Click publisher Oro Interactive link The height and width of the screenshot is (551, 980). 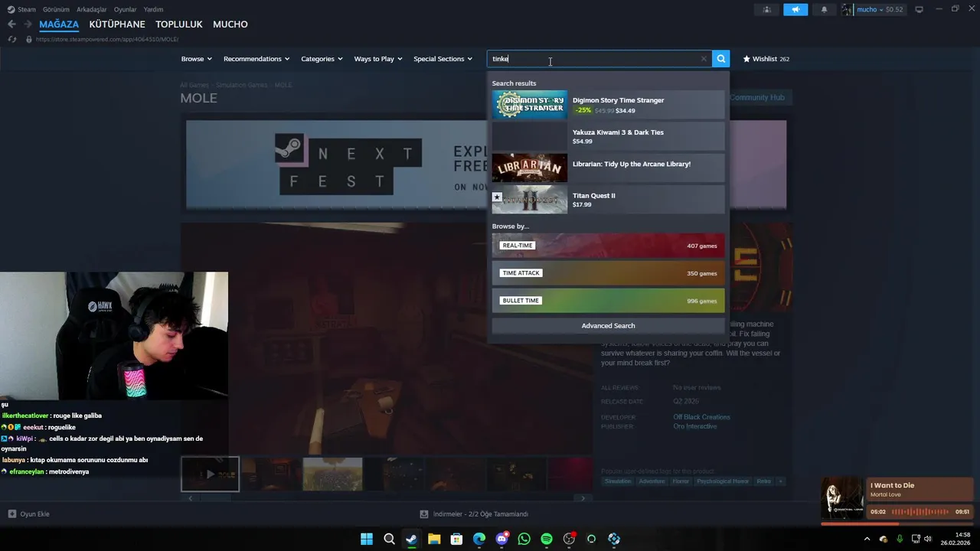tap(695, 426)
